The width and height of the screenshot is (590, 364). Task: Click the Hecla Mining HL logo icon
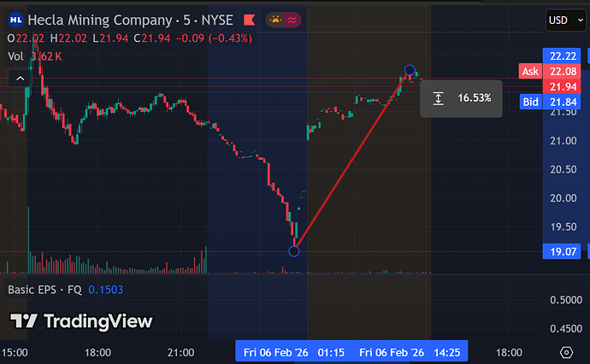click(15, 19)
